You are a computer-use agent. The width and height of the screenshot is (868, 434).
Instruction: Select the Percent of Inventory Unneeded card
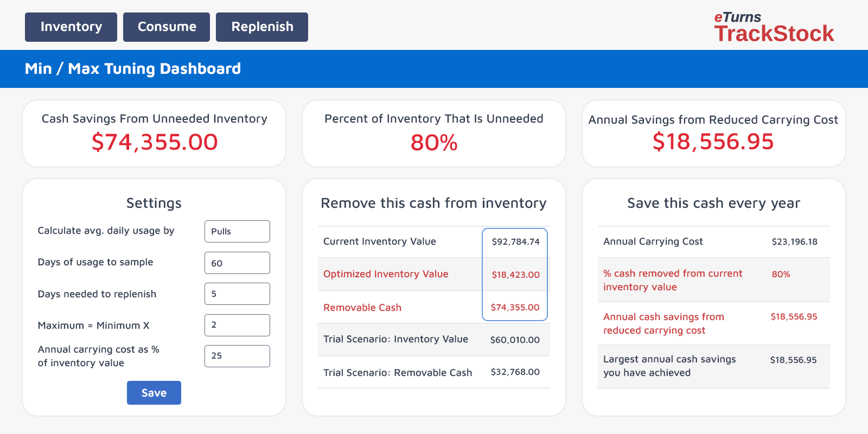click(x=434, y=133)
